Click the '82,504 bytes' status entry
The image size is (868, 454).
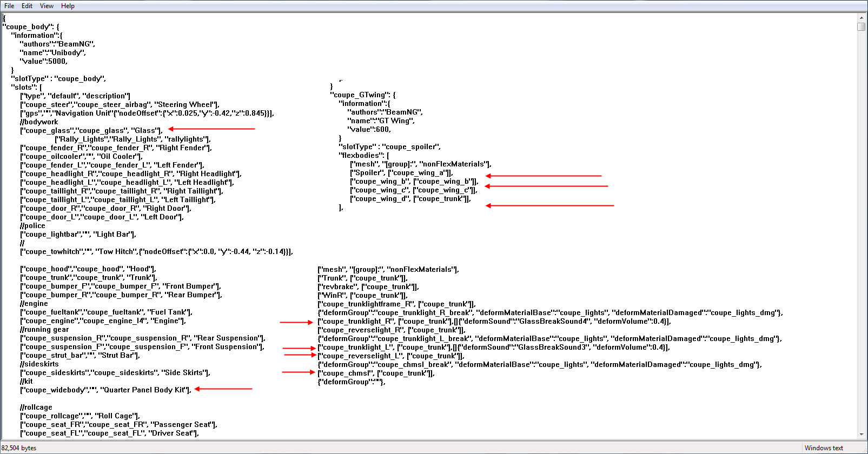[x=19, y=448]
